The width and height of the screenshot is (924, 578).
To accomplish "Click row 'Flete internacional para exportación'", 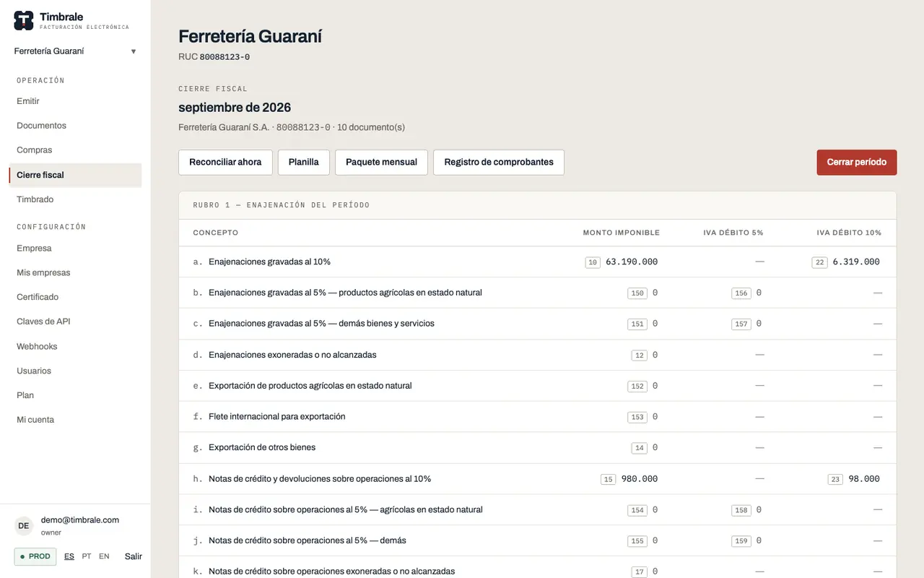I will pos(538,417).
